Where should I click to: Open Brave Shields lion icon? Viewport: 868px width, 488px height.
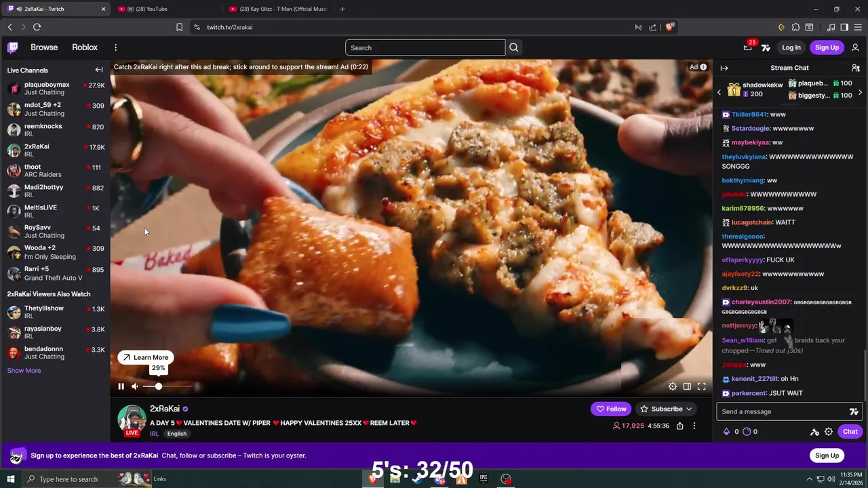click(x=669, y=27)
